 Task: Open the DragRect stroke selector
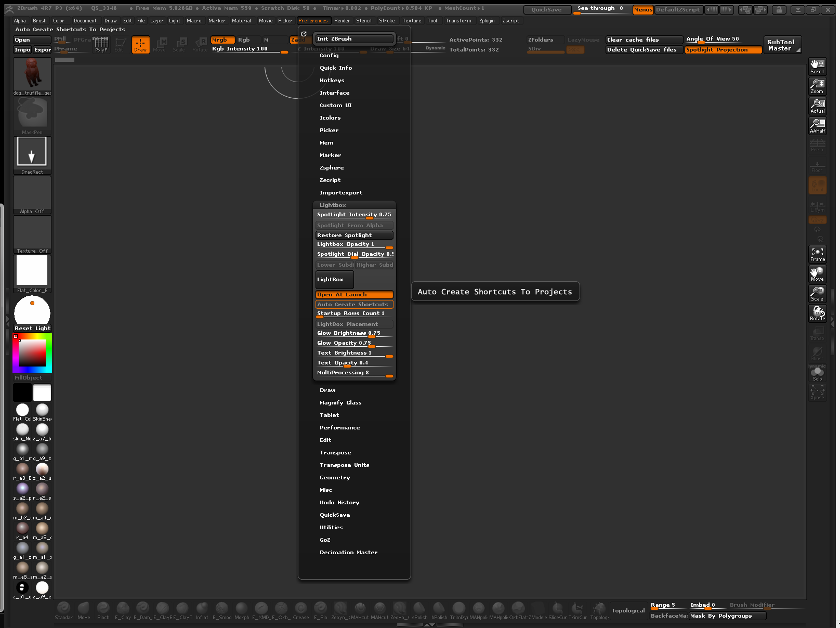tap(32, 155)
